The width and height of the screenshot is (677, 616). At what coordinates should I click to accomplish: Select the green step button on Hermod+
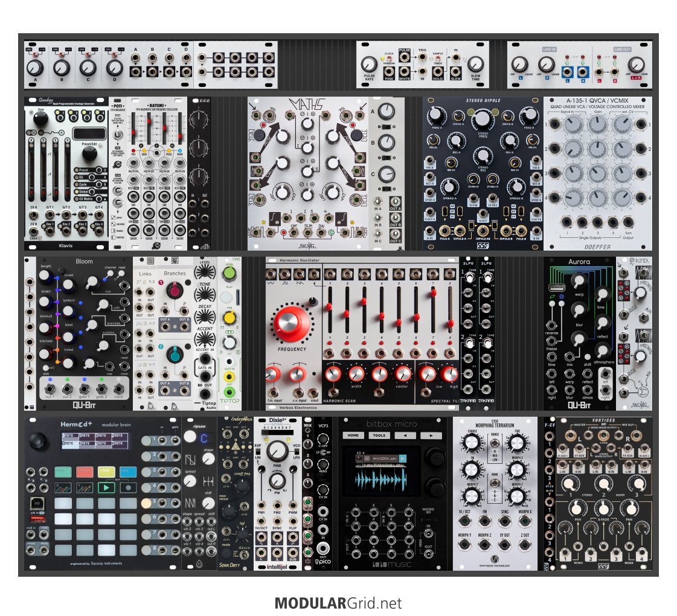coord(63,472)
